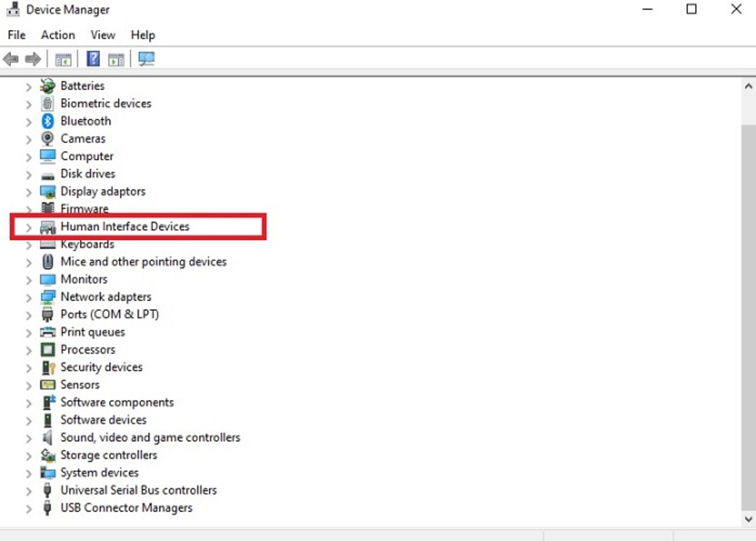Click the Scan for hardware changes icon

pos(146,59)
